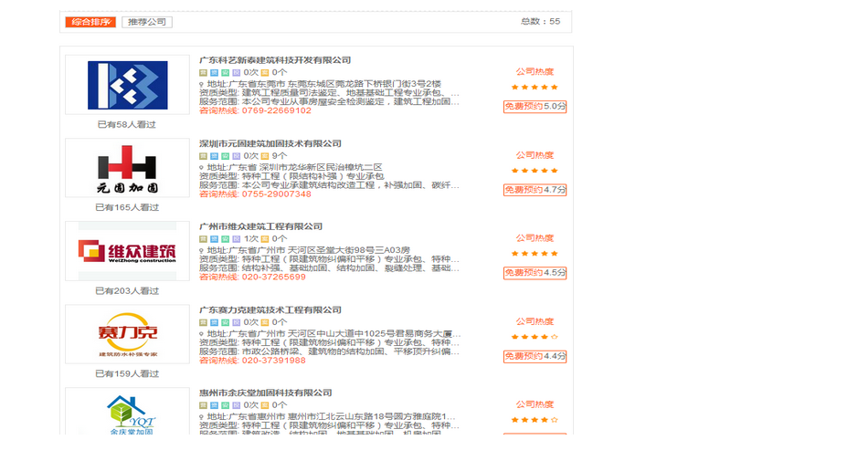The image size is (868, 461).
Task: Open 赛力克 company logo image
Action: (x=127, y=334)
